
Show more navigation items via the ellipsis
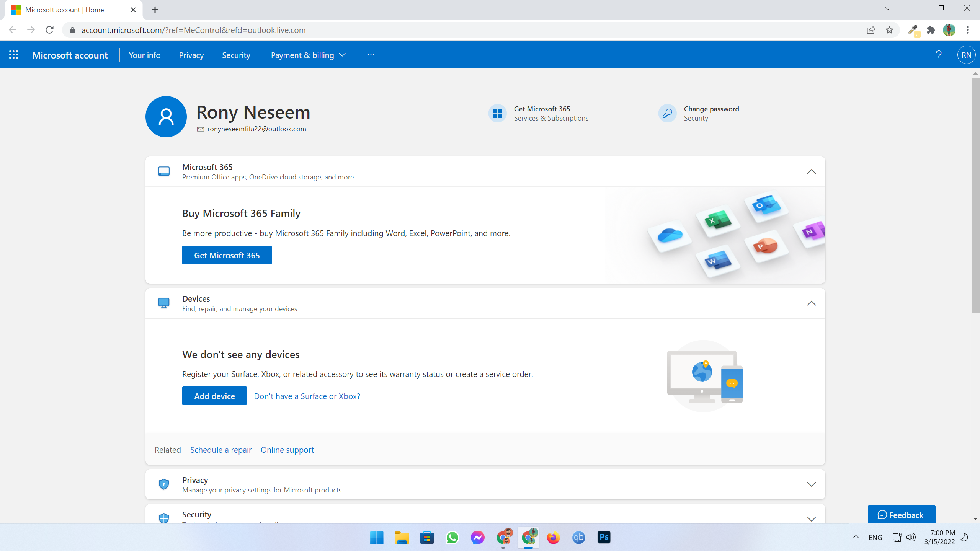371,55
